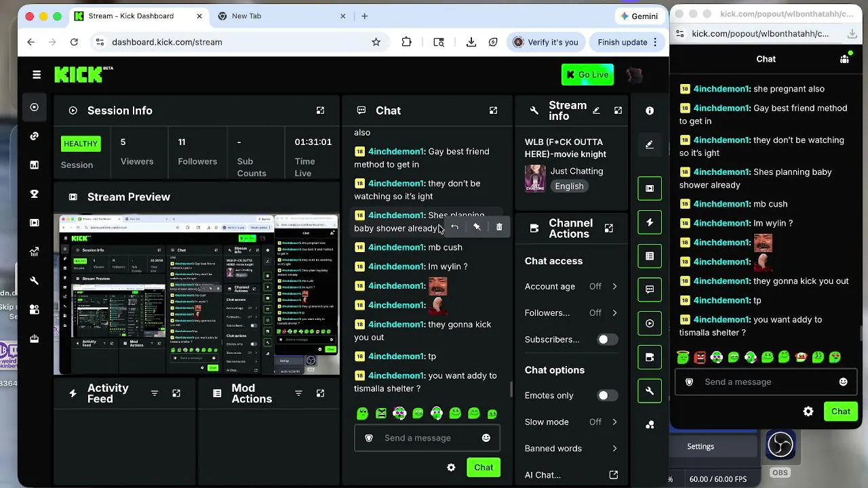This screenshot has width=868, height=488.
Task: Open the Mod Actions filter options
Action: click(x=298, y=394)
